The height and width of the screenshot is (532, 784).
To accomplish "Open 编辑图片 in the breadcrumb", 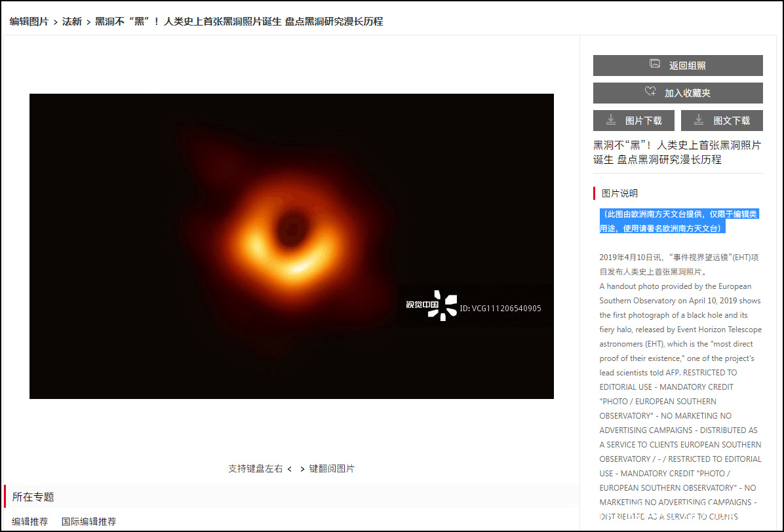I will pos(29,22).
